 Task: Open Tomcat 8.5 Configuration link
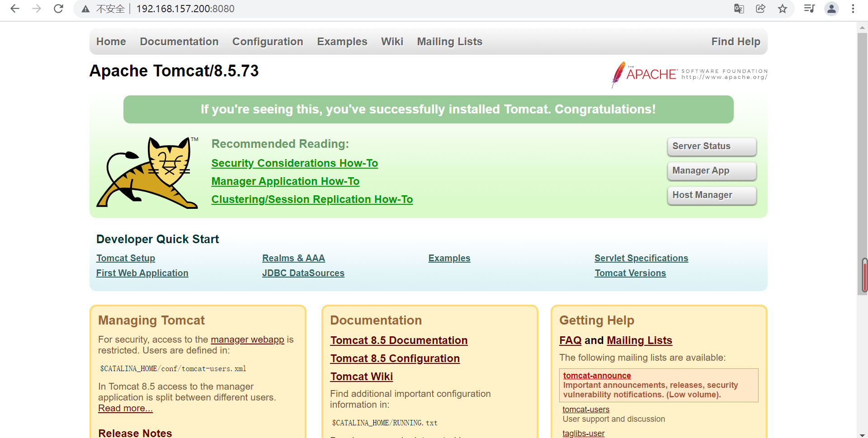click(x=395, y=358)
